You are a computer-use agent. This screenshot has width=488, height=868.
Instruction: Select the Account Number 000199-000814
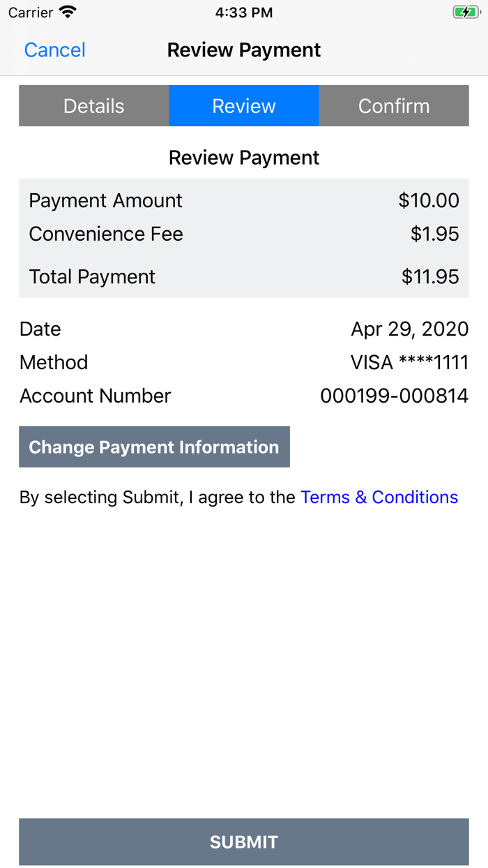[x=395, y=396]
